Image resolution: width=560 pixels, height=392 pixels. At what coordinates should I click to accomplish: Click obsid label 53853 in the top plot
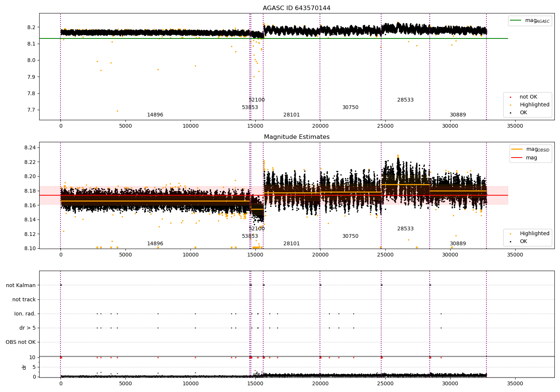point(250,108)
